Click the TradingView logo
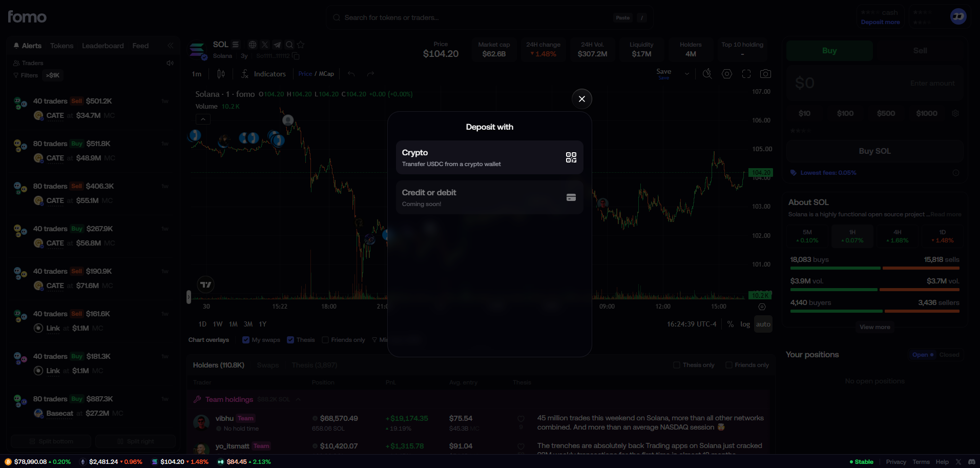 [x=205, y=284]
